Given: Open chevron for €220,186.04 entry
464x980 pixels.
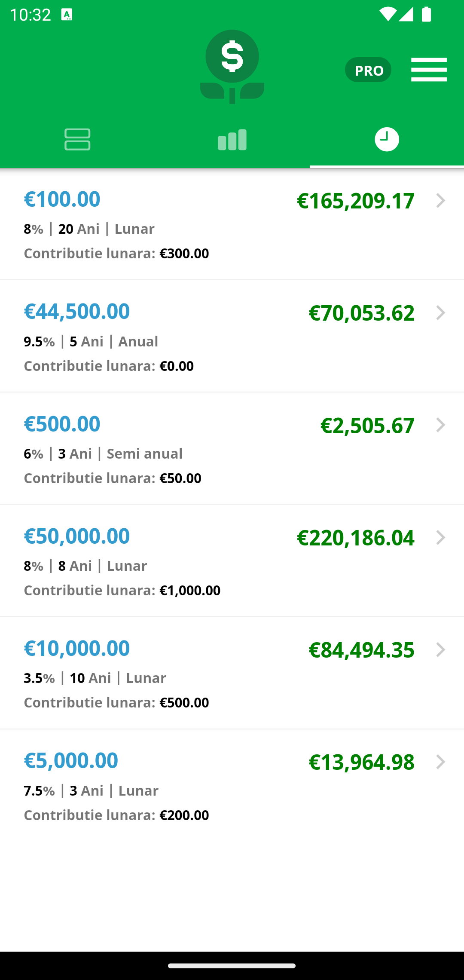Looking at the screenshot, I should pyautogui.click(x=440, y=538).
